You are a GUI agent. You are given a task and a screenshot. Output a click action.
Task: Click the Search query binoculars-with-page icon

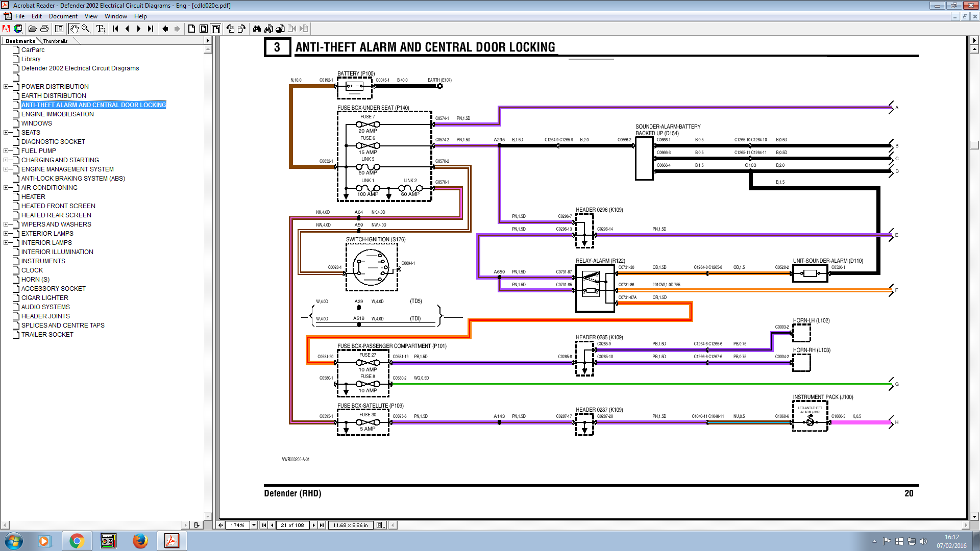(x=268, y=29)
